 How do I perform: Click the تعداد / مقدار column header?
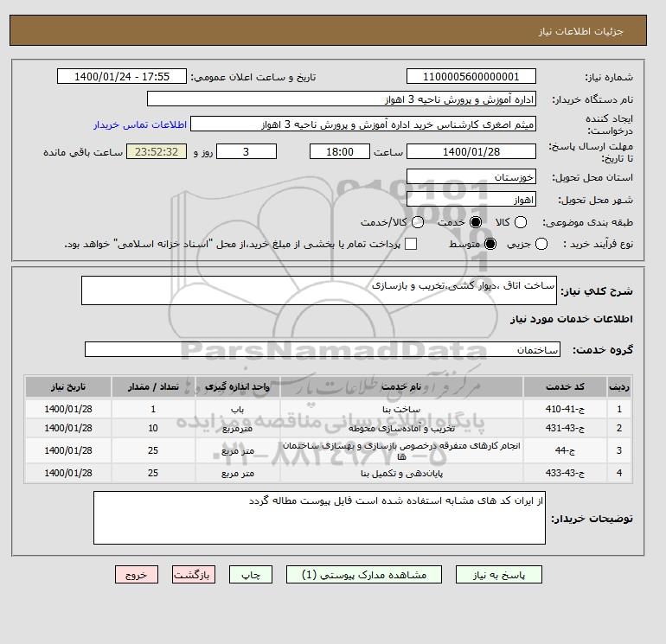[153, 386]
